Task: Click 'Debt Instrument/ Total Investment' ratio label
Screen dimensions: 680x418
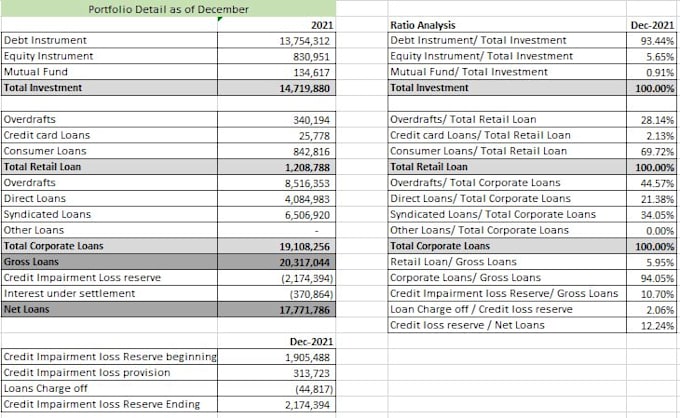Action: click(507, 40)
